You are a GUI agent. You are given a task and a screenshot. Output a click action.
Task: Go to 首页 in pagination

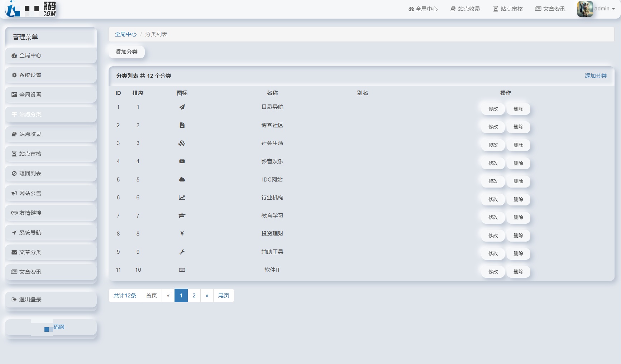point(152,296)
